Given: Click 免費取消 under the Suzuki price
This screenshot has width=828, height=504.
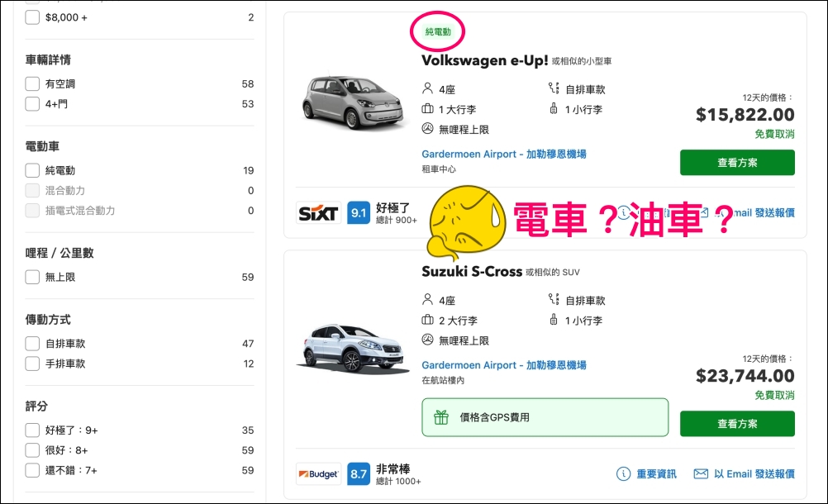Looking at the screenshot, I should pyautogui.click(x=774, y=395).
